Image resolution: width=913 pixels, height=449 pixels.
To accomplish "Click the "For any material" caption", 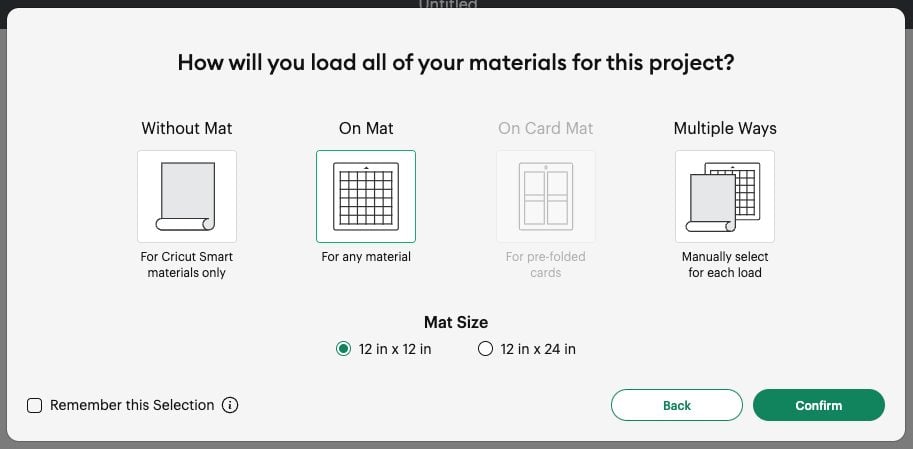I will (366, 257).
